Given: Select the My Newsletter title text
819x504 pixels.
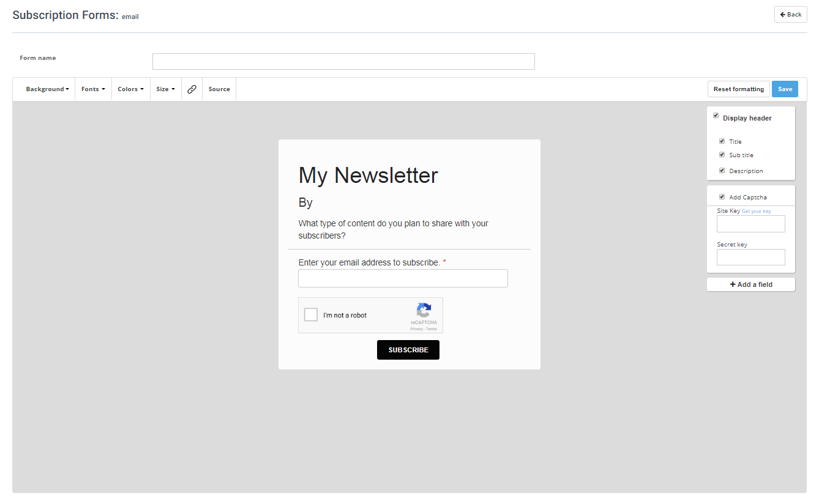Looking at the screenshot, I should (x=368, y=176).
